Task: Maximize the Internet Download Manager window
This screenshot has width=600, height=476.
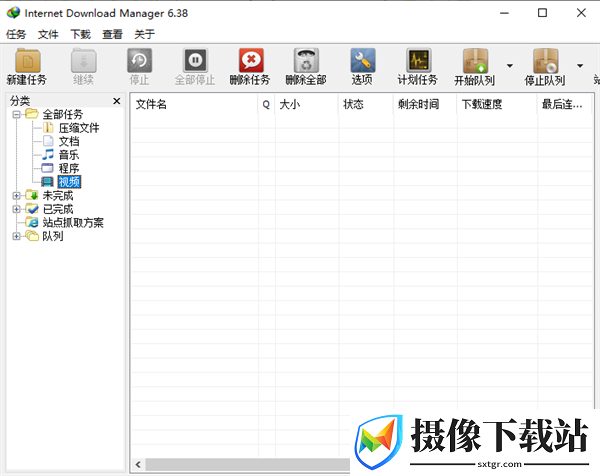Action: point(542,13)
